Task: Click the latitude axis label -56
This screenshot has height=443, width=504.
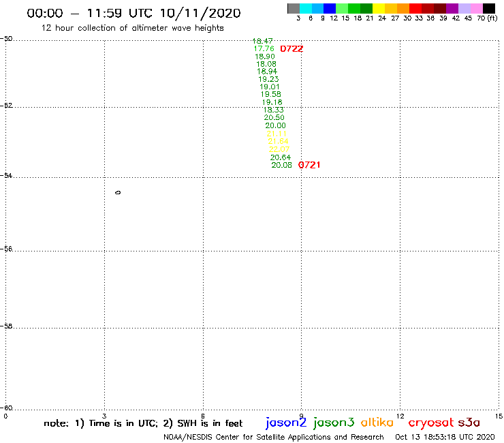Action: tap(6, 249)
